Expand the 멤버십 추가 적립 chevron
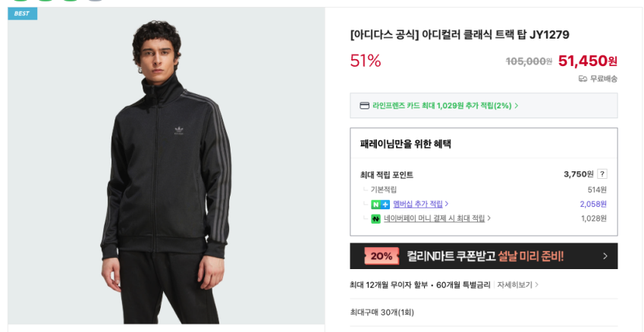 [447, 204]
